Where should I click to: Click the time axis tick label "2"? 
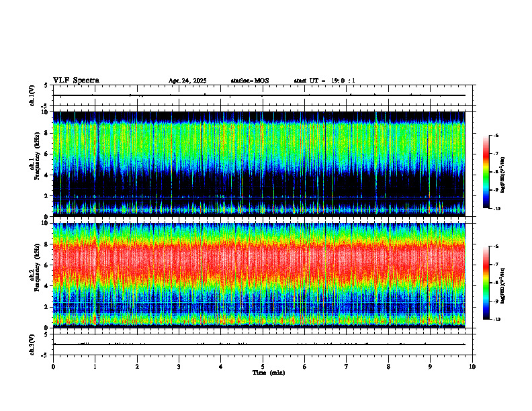coord(137,367)
